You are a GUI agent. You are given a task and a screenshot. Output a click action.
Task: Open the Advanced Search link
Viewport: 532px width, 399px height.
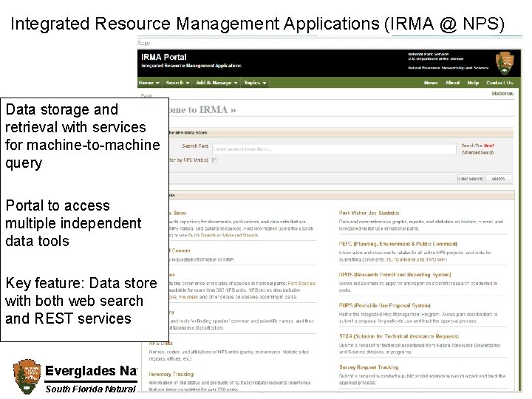pos(477,152)
